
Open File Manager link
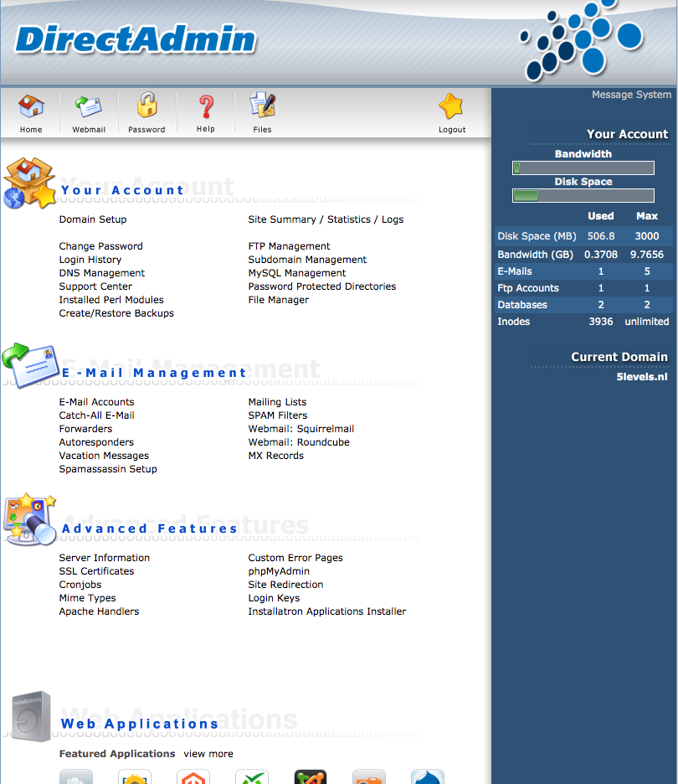[x=279, y=300]
